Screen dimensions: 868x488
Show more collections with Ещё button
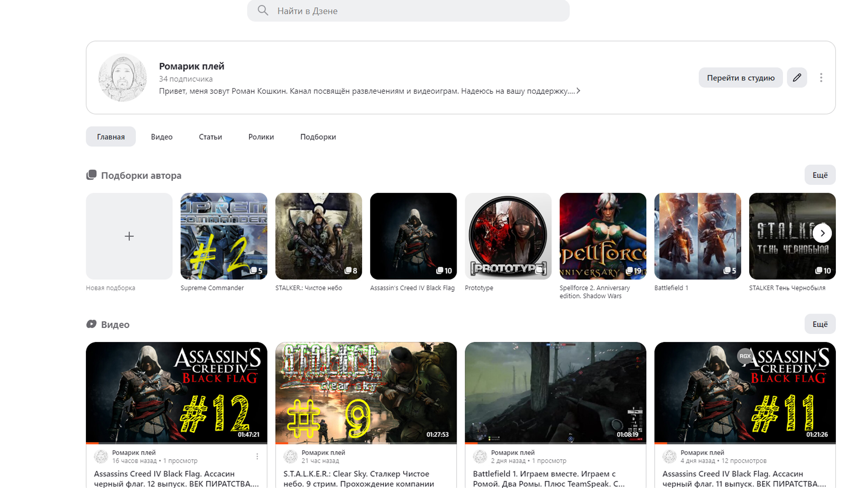(x=820, y=175)
